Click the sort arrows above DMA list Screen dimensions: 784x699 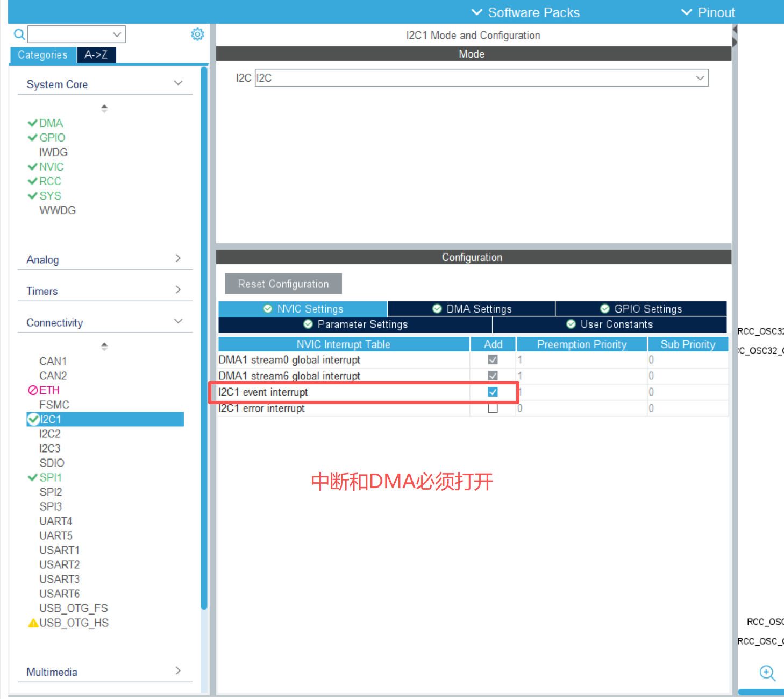coord(104,108)
